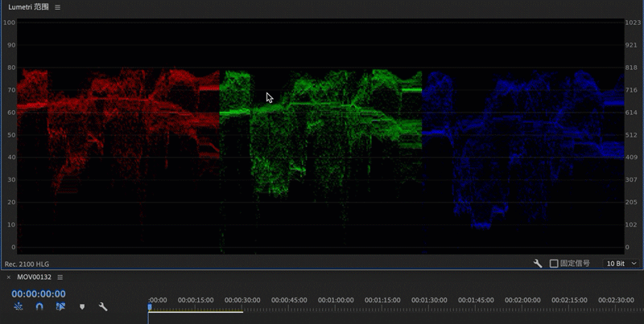Click the blue playhead on the ruler
This screenshot has width=644, height=324.
point(150,306)
